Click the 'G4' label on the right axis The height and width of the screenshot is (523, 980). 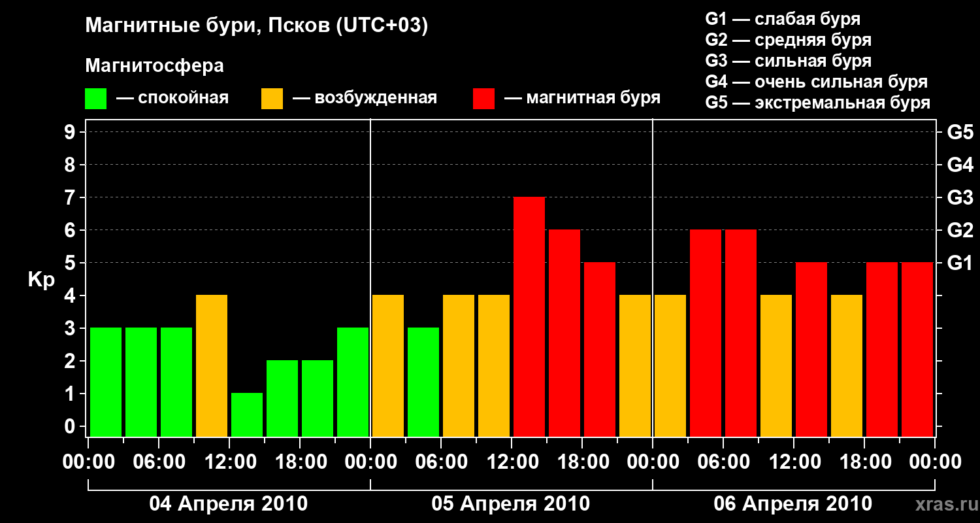click(960, 165)
